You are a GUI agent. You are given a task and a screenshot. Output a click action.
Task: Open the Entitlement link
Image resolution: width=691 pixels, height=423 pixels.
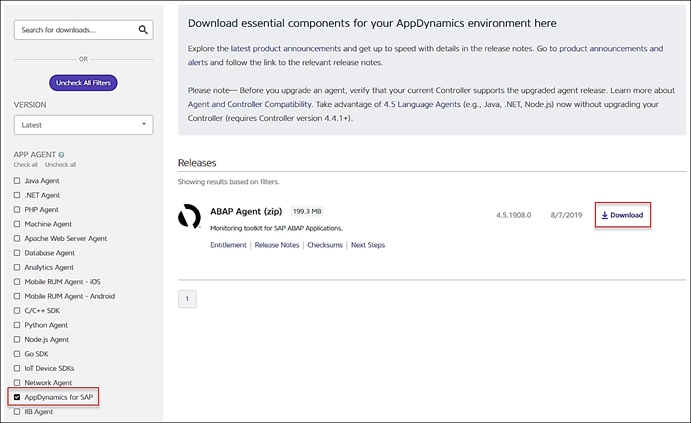[x=229, y=245]
